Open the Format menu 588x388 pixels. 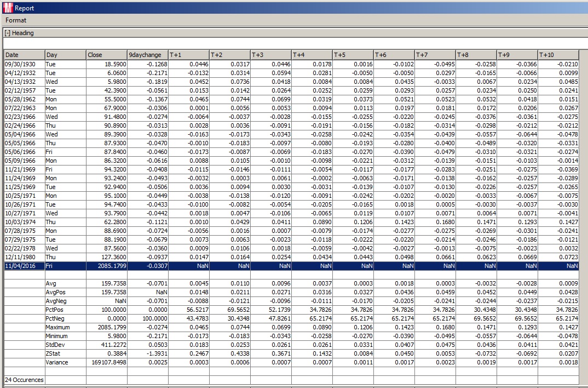[x=16, y=20]
